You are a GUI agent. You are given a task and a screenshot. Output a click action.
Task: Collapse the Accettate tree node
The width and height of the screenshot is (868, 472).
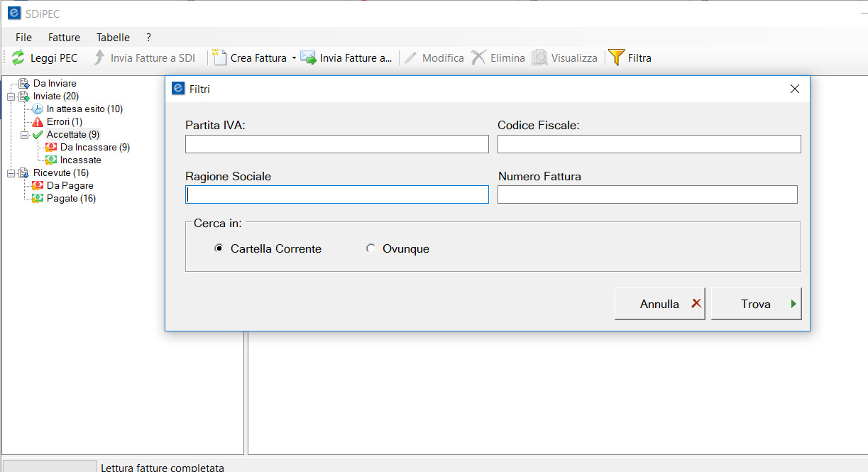(x=24, y=135)
